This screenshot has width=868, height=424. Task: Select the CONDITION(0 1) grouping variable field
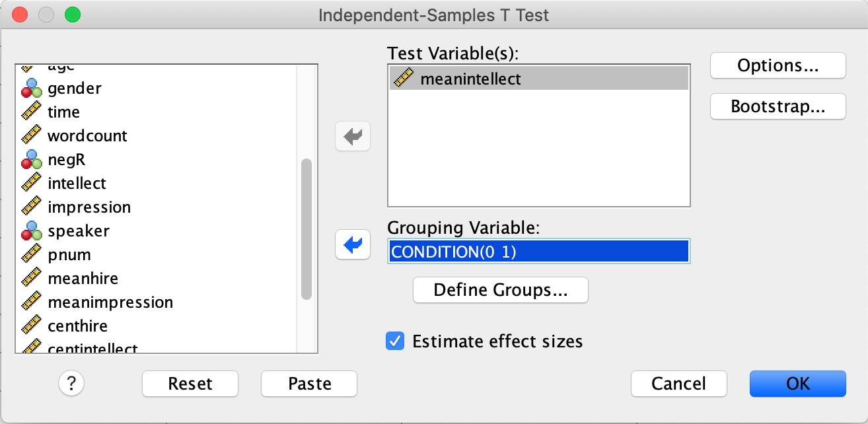(539, 251)
